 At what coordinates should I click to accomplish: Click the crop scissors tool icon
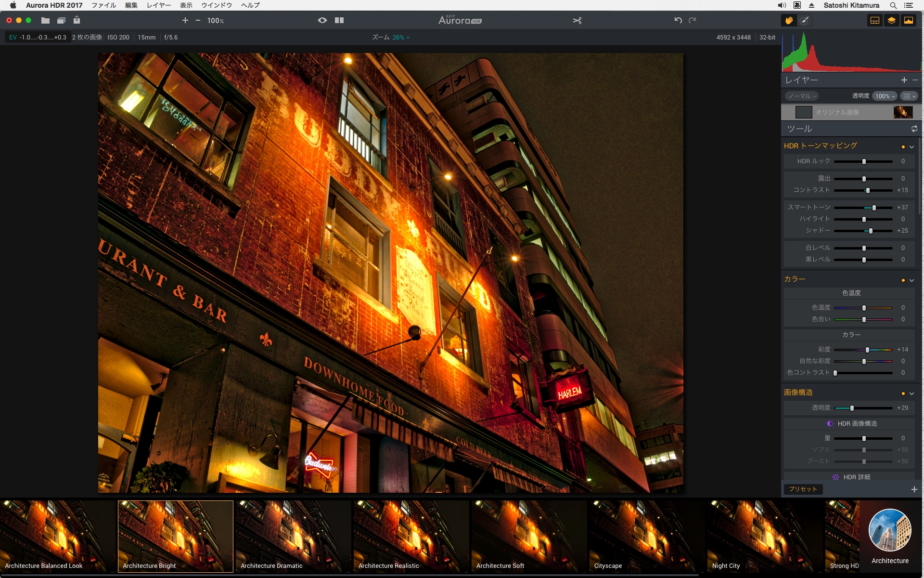tap(577, 20)
